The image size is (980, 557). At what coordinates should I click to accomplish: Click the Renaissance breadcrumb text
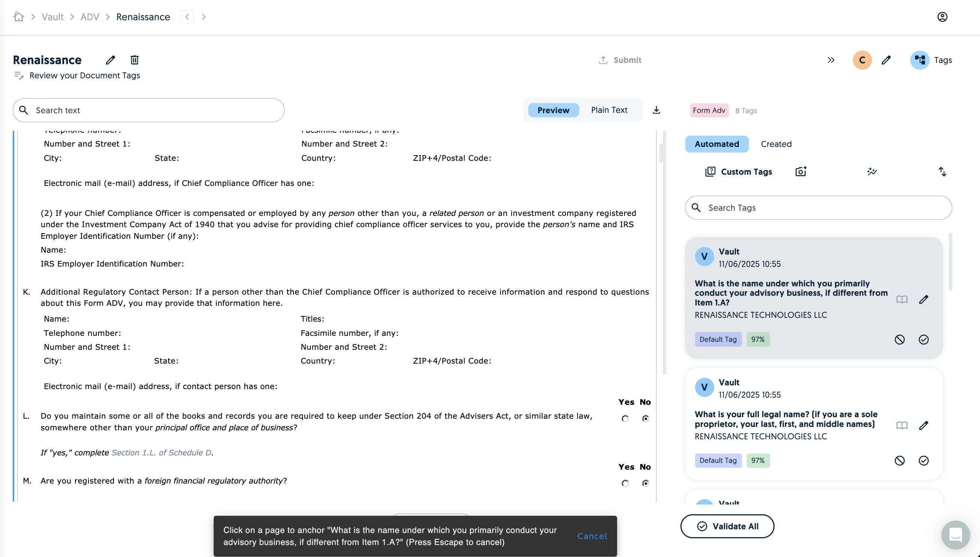(x=143, y=17)
